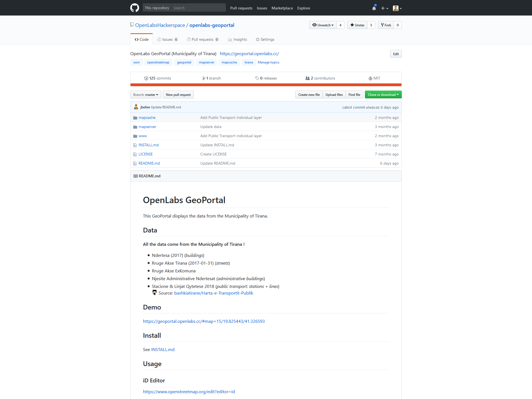Open the Branch: master dropdown
532x399 pixels.
[146, 95]
